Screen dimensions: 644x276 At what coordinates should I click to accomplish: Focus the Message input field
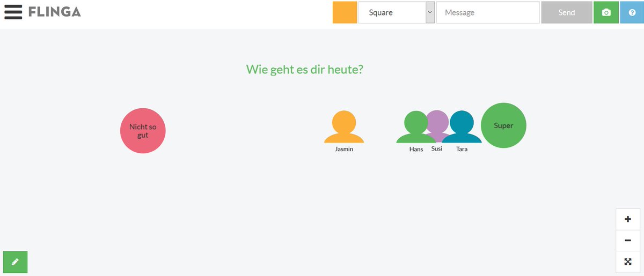pyautogui.click(x=488, y=12)
